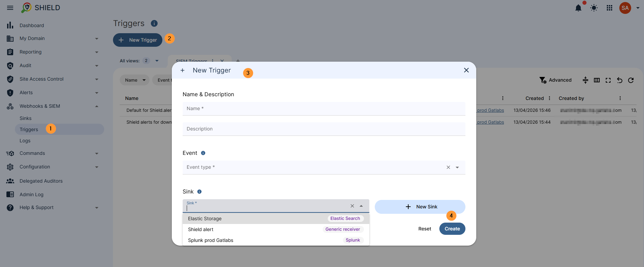Toggle light/dark theme sun icon
The width and height of the screenshot is (644, 267).
(x=594, y=8)
